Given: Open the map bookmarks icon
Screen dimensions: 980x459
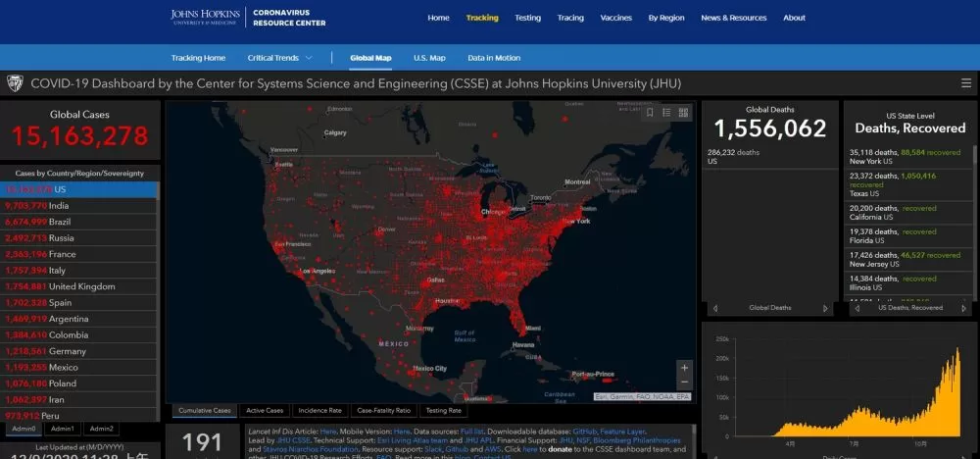Looking at the screenshot, I should coord(650,113).
